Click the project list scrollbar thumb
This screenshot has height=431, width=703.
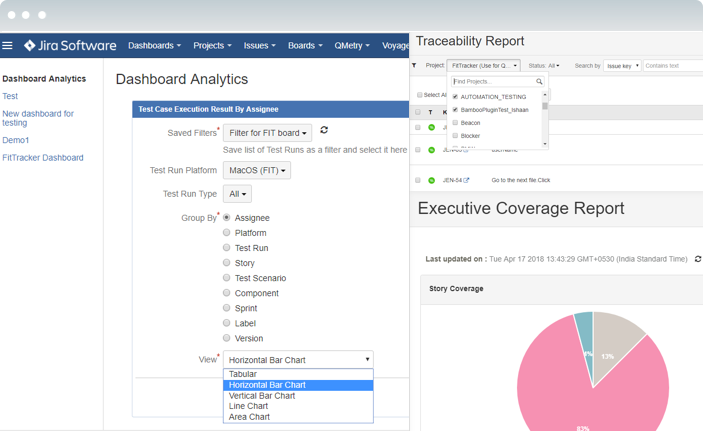coord(545,106)
